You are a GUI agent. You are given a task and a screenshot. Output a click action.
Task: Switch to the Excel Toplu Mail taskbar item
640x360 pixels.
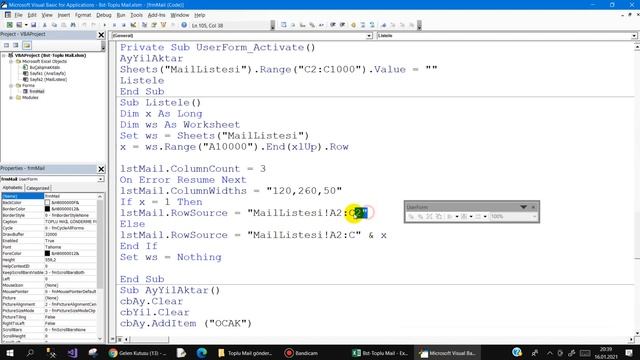[380, 353]
